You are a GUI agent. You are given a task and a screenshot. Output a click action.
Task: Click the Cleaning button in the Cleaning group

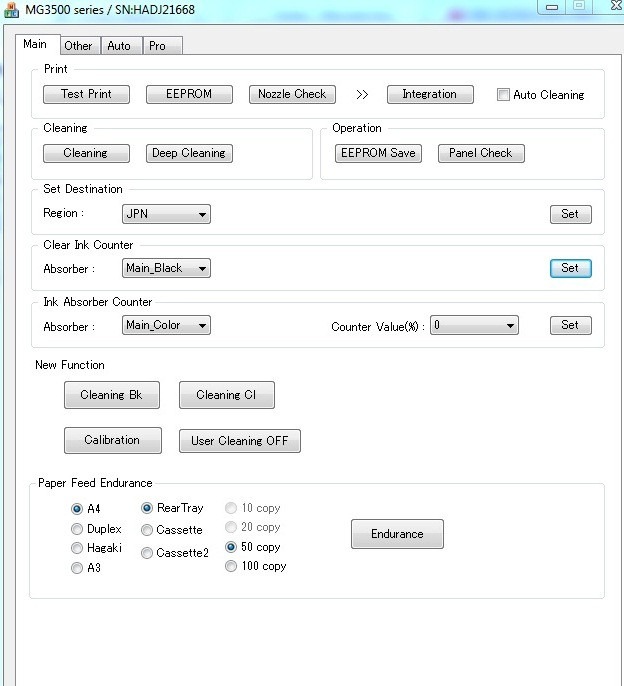click(86, 153)
